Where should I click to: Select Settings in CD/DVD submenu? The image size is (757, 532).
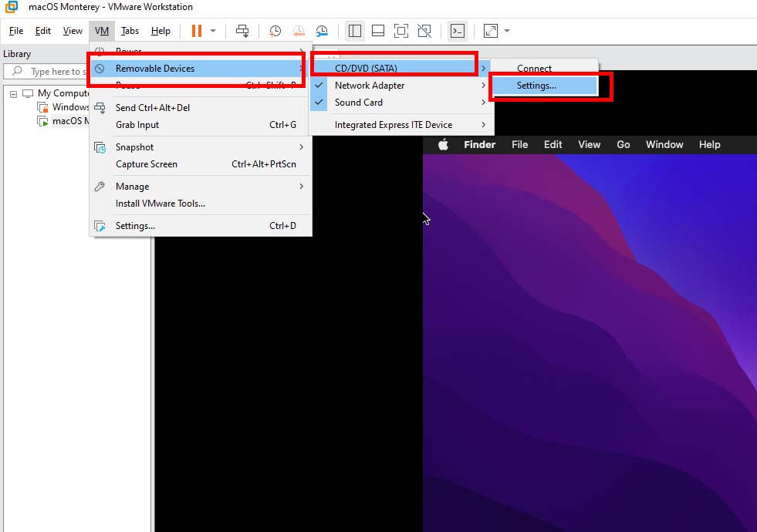536,86
